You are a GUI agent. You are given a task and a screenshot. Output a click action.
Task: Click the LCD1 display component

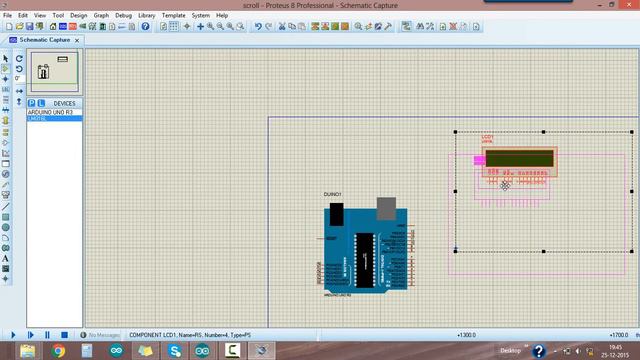pos(519,162)
